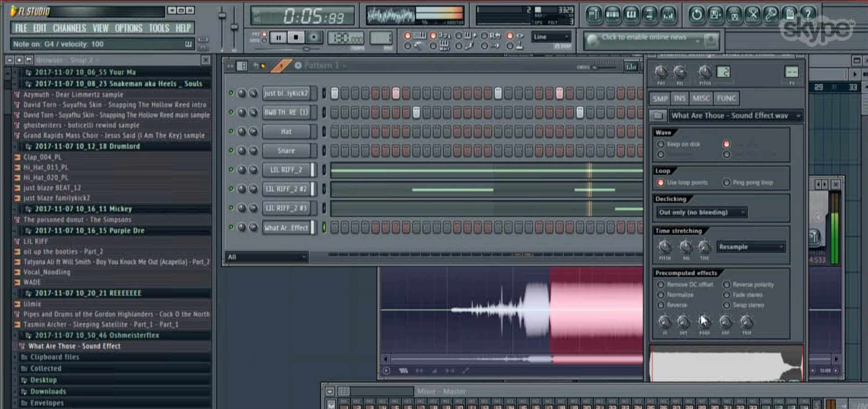The height and width of the screenshot is (409, 868).
Task: Select the Snare channel button
Action: pyautogui.click(x=286, y=151)
